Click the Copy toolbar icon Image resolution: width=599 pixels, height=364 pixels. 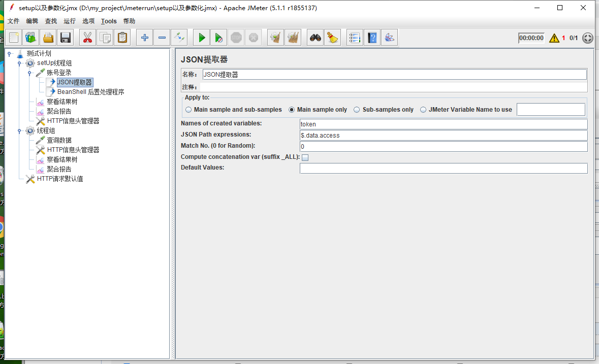pos(105,38)
